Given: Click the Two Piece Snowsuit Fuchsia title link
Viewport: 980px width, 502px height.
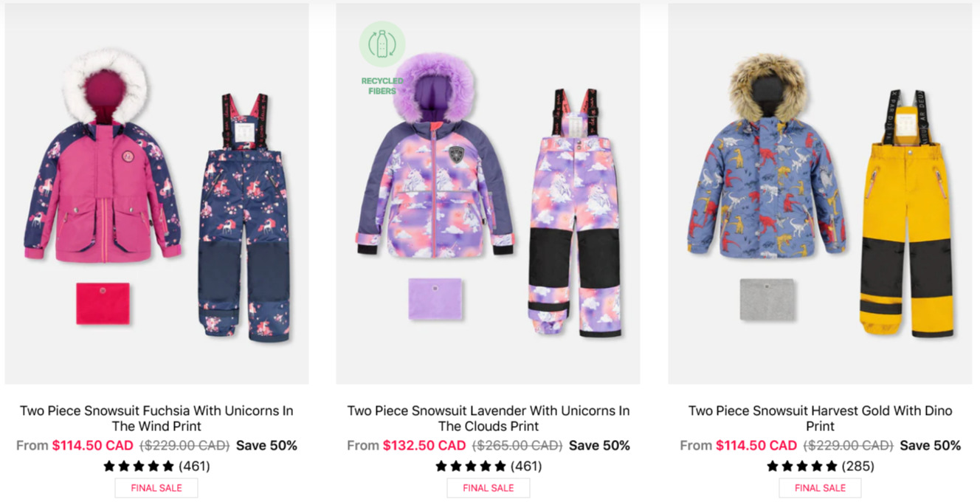Looking at the screenshot, I should point(156,419).
